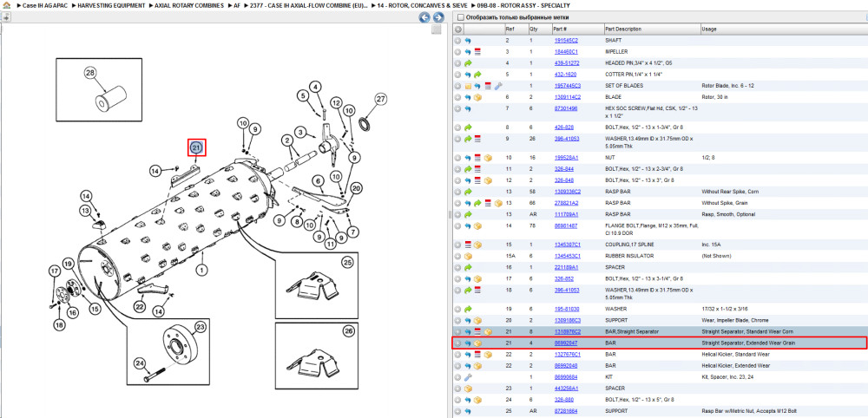Toggle round add button for KIT row

click(x=457, y=377)
